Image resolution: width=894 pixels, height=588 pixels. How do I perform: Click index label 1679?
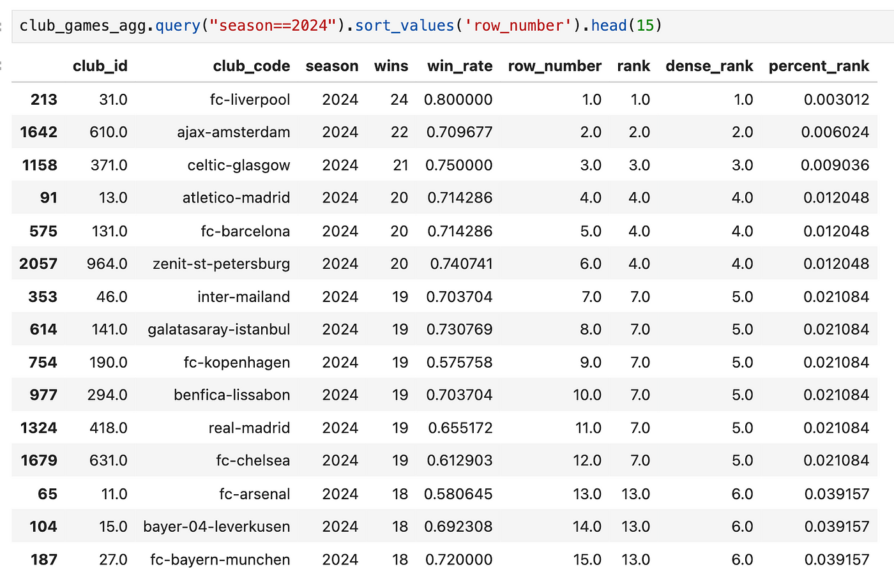coord(39,461)
